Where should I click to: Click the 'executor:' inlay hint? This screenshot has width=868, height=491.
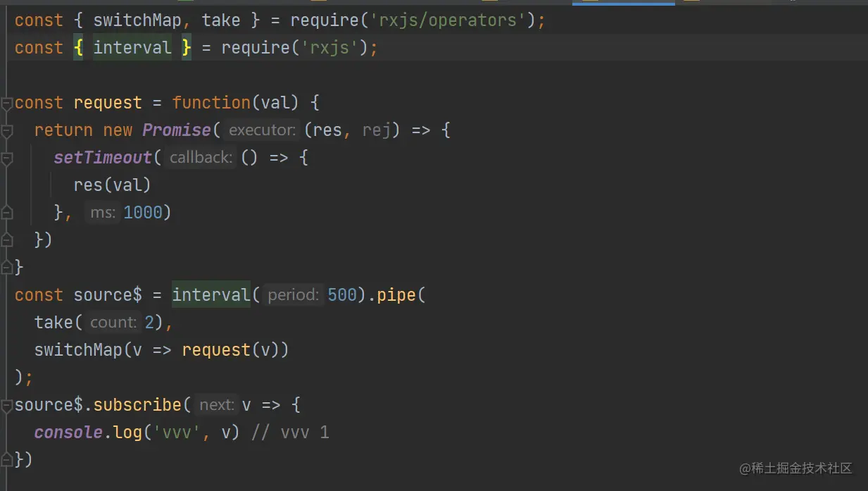coord(262,130)
